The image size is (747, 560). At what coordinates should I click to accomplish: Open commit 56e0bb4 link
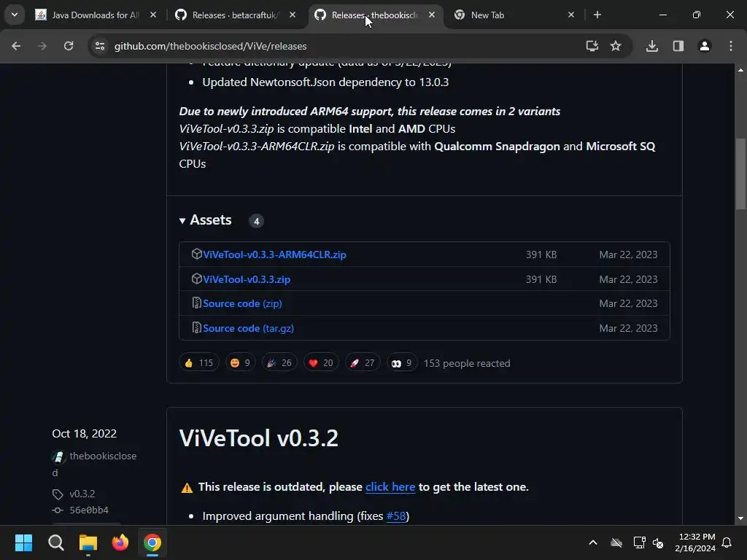click(x=88, y=510)
